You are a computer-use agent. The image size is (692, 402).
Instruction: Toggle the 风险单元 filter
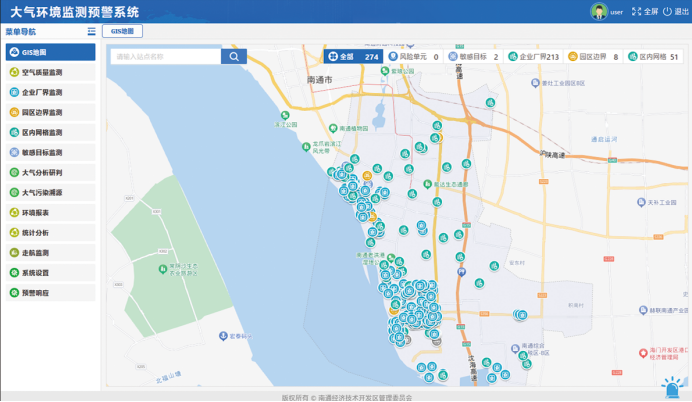click(414, 57)
